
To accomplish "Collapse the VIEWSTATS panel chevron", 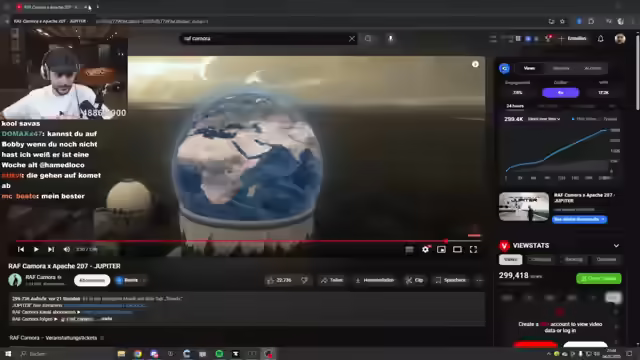I will click(616, 246).
